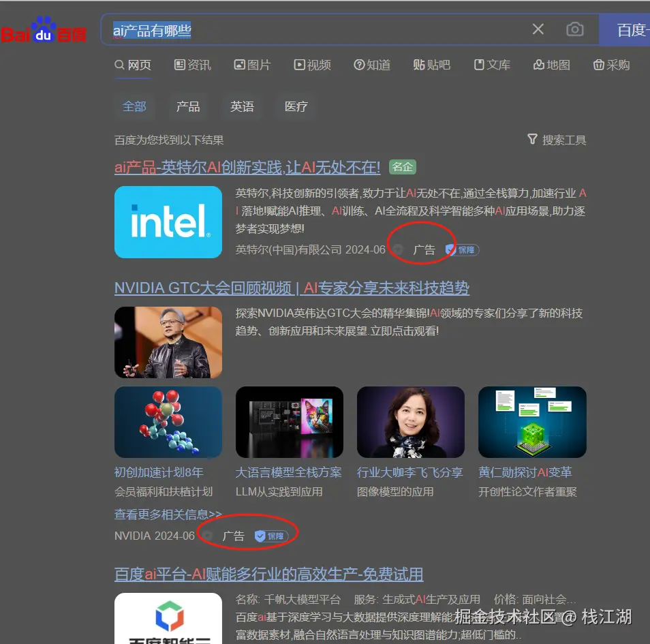650x644 pixels.
Task: Open 初创加速计划8年 link
Action: point(159,472)
